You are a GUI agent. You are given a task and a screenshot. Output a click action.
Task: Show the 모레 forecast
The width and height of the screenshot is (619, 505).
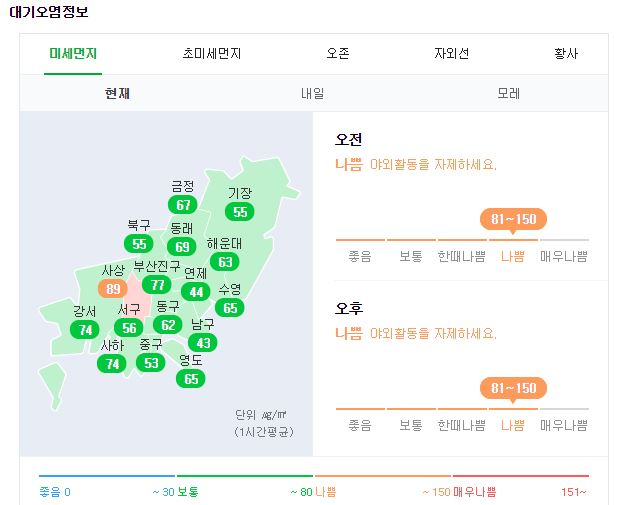[508, 94]
